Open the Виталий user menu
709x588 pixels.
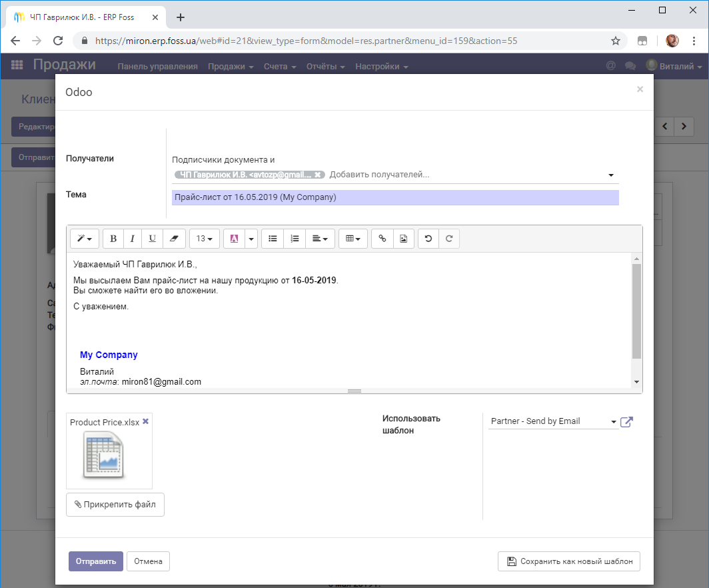point(674,66)
